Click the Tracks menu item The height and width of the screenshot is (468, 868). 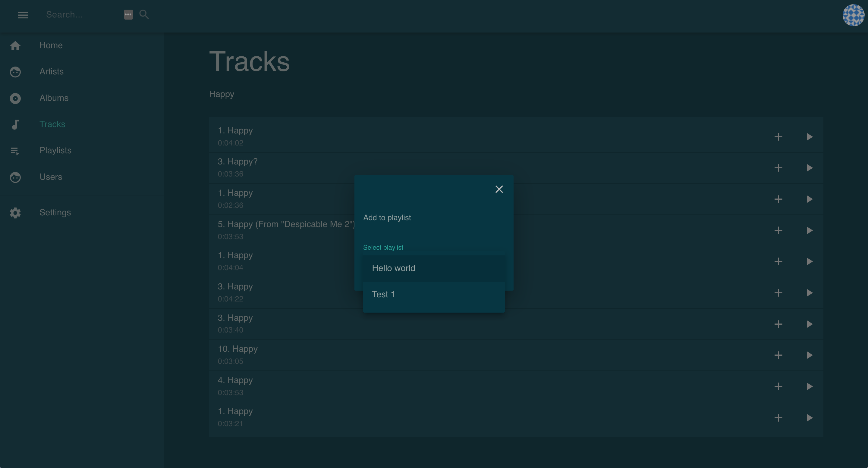pyautogui.click(x=52, y=124)
